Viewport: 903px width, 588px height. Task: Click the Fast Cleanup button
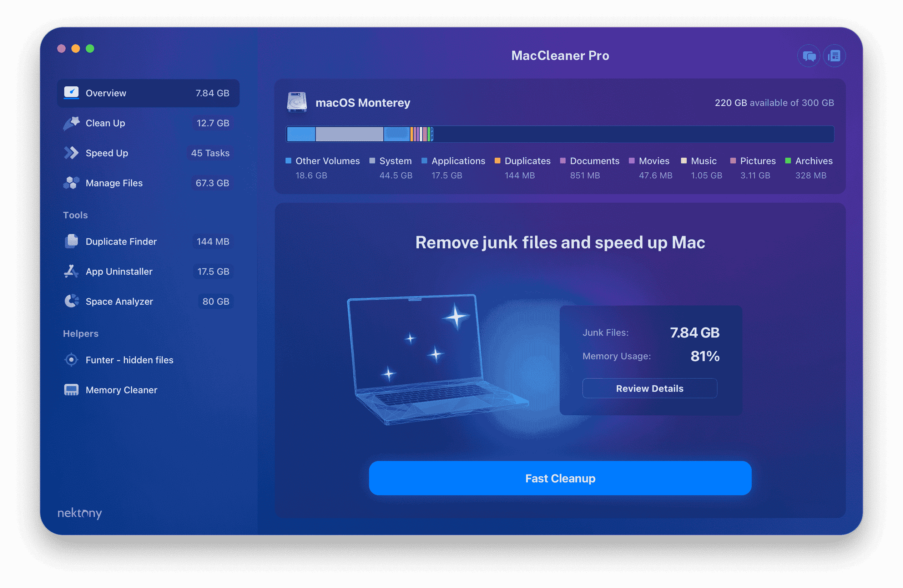(x=561, y=478)
